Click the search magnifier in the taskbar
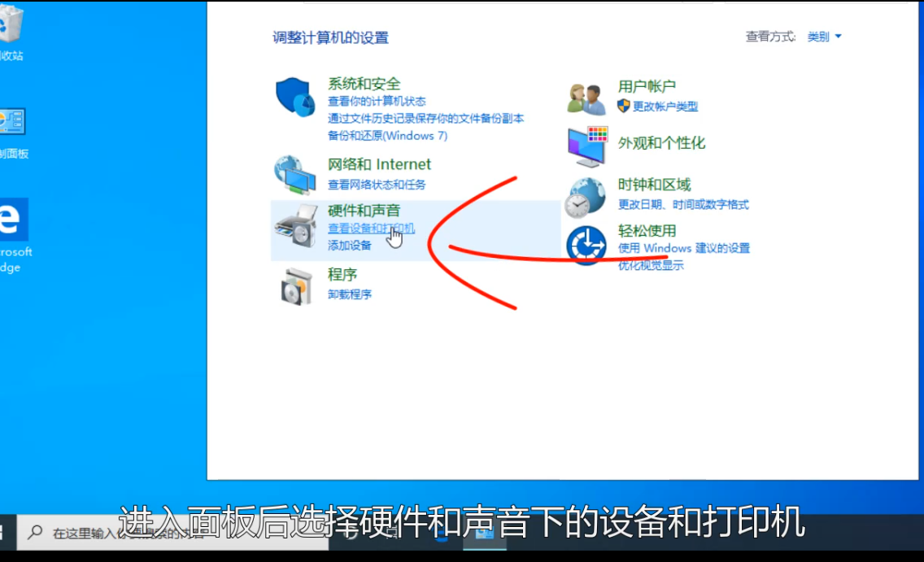 tap(35, 532)
